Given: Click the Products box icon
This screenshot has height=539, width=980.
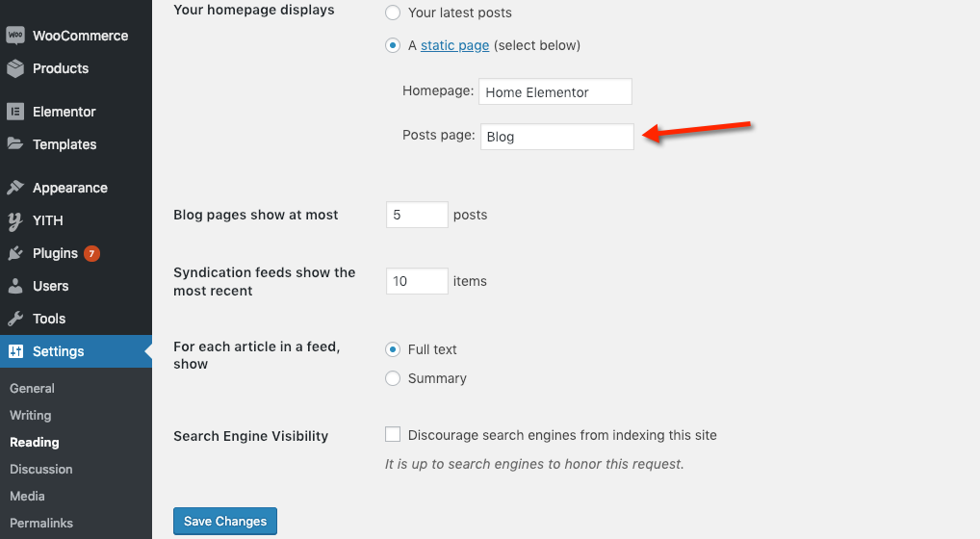Looking at the screenshot, I should [15, 68].
